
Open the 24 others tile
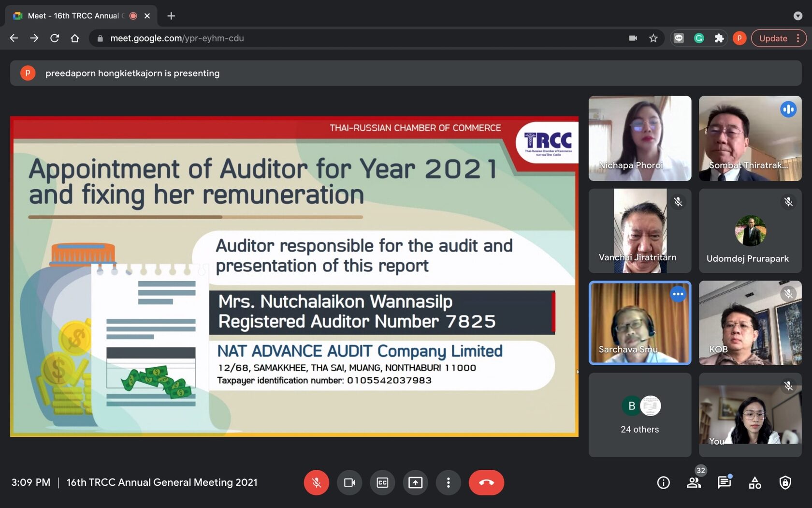pyautogui.click(x=640, y=415)
